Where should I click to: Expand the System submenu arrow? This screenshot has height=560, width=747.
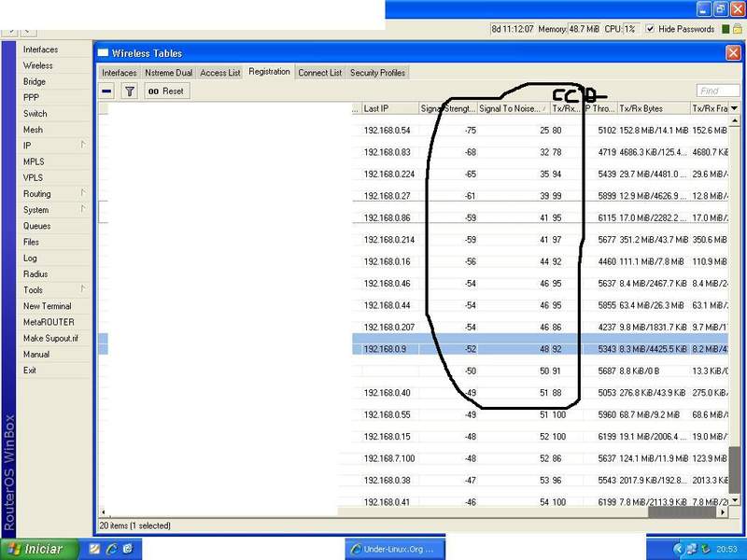83,209
